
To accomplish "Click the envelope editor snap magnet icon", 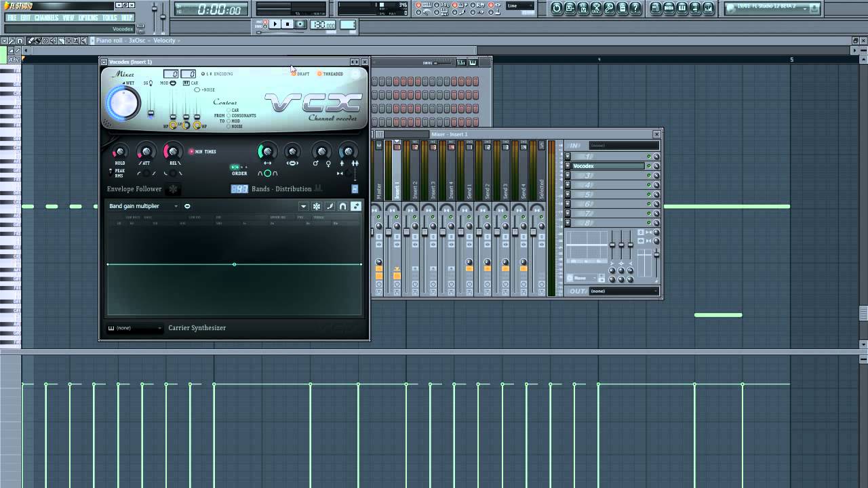I will pyautogui.click(x=342, y=206).
